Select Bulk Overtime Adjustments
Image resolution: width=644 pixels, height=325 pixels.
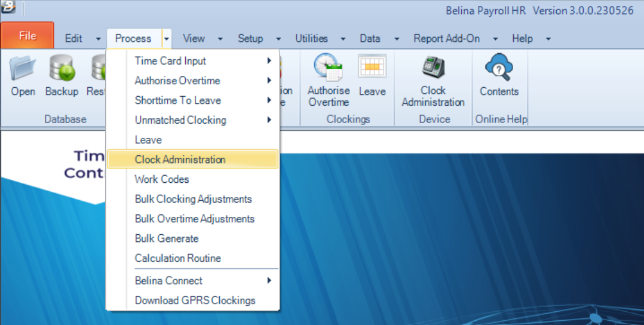tap(192, 219)
